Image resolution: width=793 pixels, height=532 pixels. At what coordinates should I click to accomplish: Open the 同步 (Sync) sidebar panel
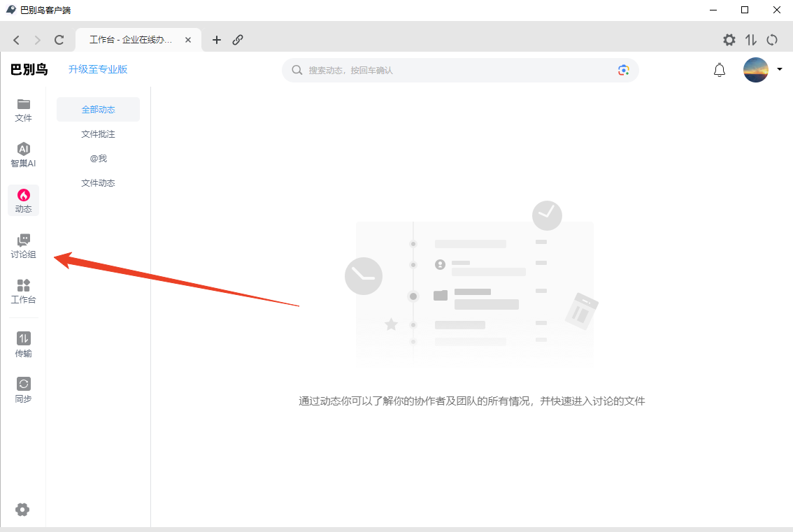23,390
